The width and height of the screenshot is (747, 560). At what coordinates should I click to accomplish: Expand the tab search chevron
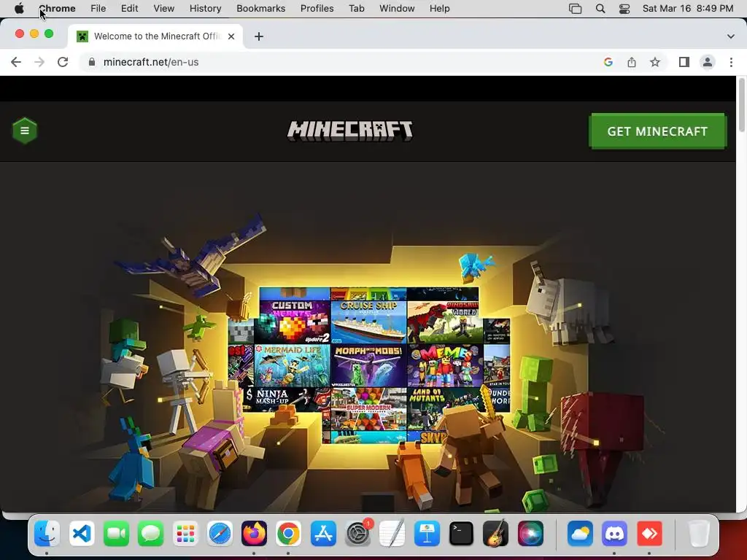pyautogui.click(x=731, y=36)
